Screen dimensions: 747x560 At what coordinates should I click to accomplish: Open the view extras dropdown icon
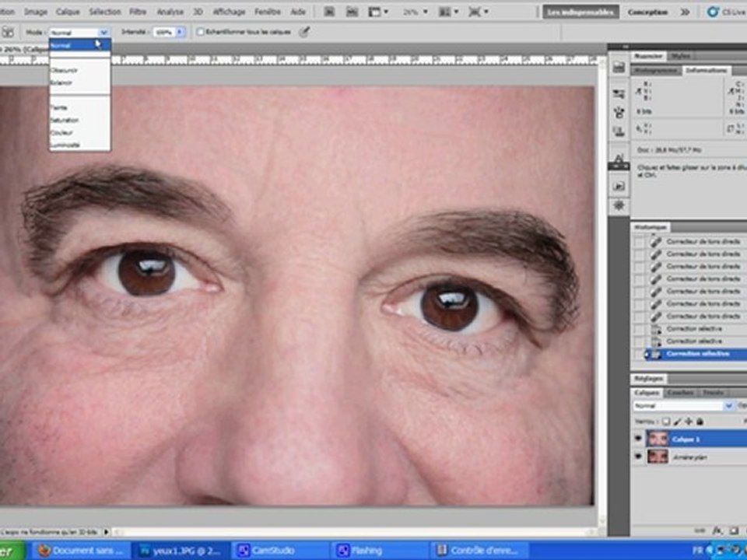[x=378, y=12]
